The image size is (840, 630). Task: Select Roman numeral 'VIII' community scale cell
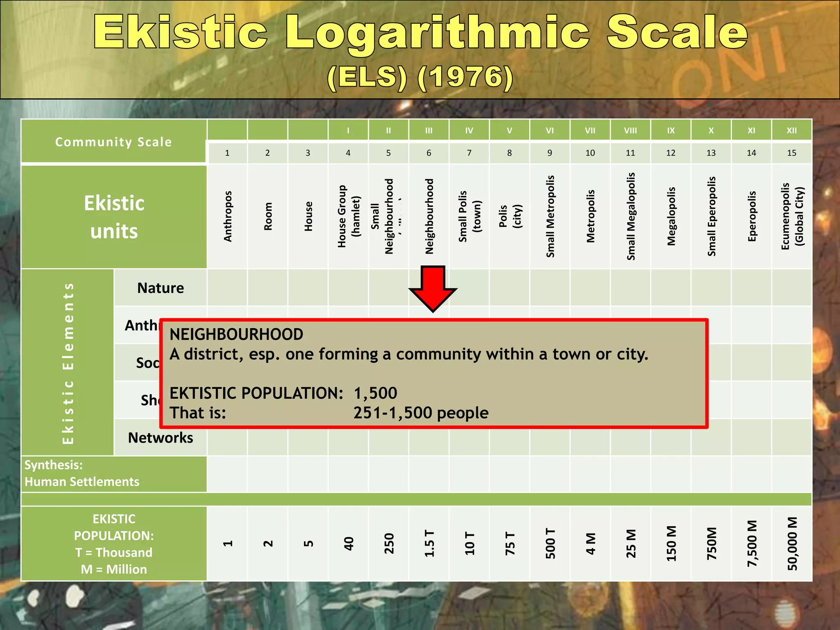(x=631, y=130)
